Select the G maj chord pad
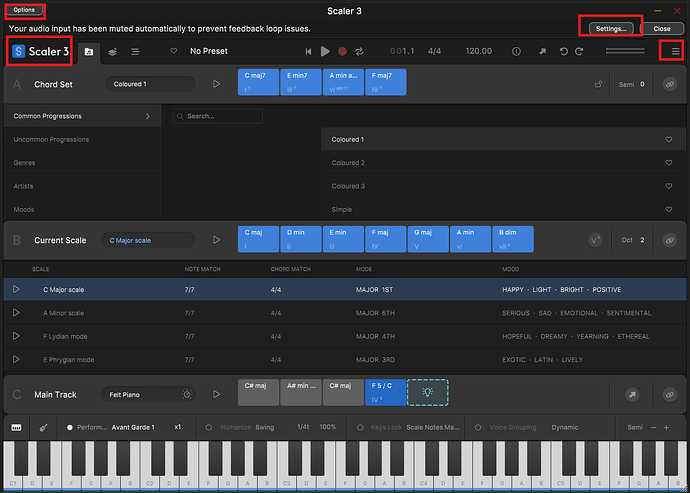Image resolution: width=690 pixels, height=493 pixels. [x=428, y=239]
